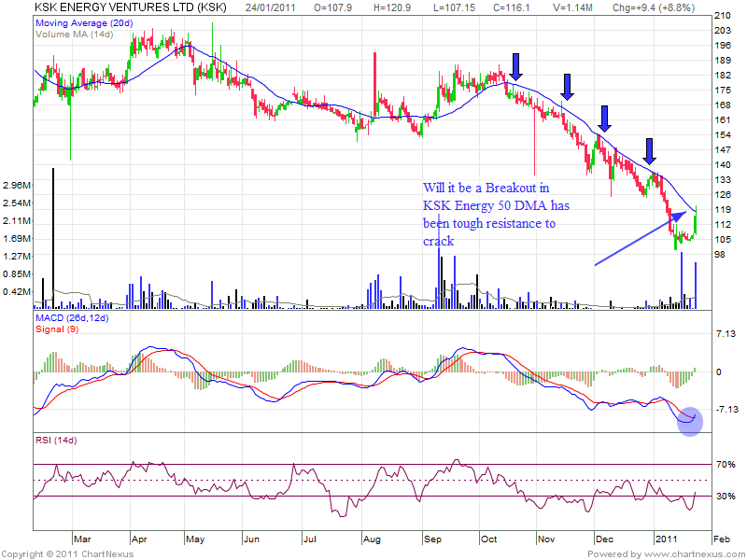Click the blue down arrow above October
The image size is (747, 560).
click(x=516, y=65)
